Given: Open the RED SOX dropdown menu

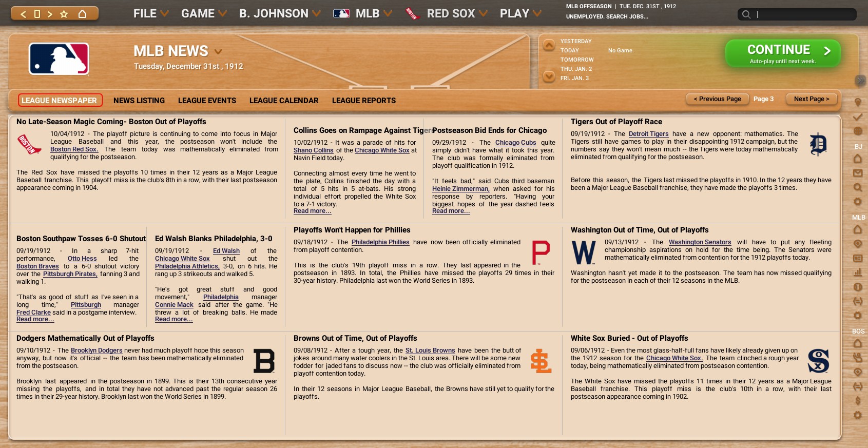Looking at the screenshot, I should (457, 14).
